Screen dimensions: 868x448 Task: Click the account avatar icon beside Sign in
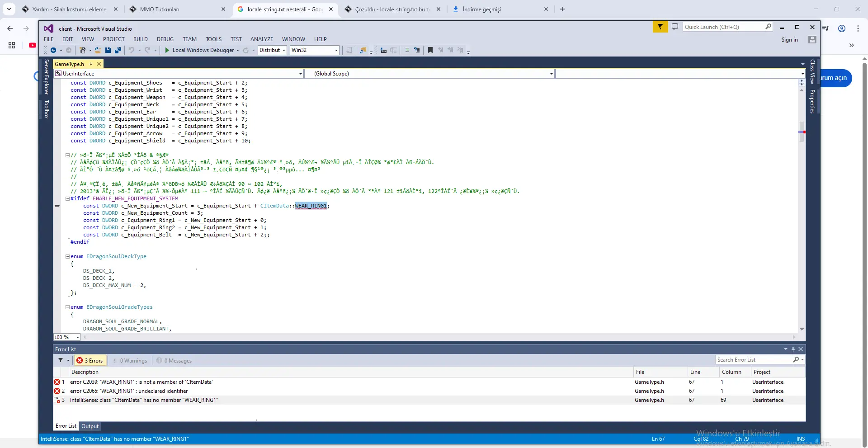tap(812, 40)
